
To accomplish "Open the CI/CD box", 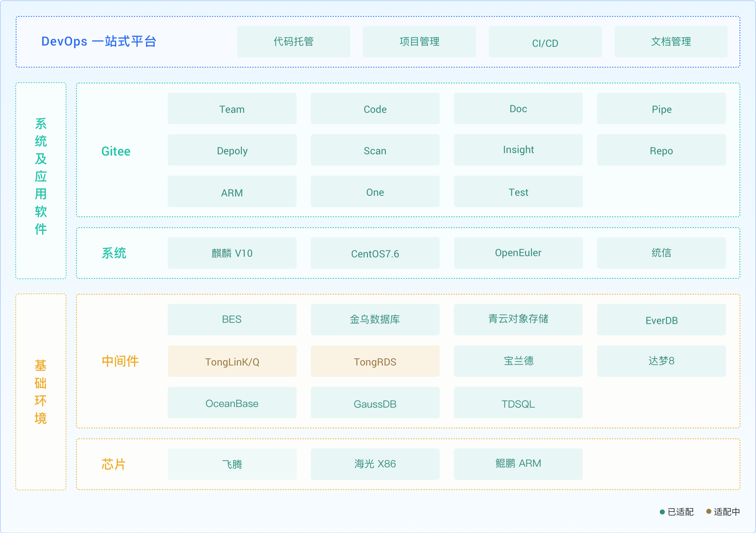I will coord(545,42).
